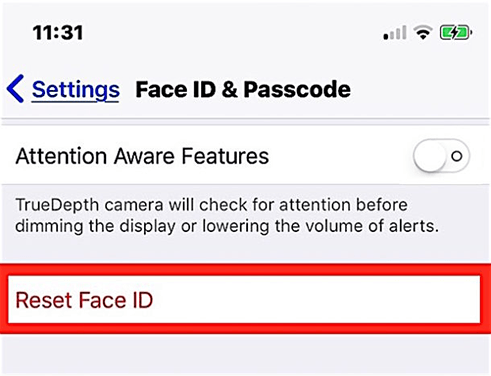Select the Reset Face ID option
The image size is (491, 376).
[244, 299]
